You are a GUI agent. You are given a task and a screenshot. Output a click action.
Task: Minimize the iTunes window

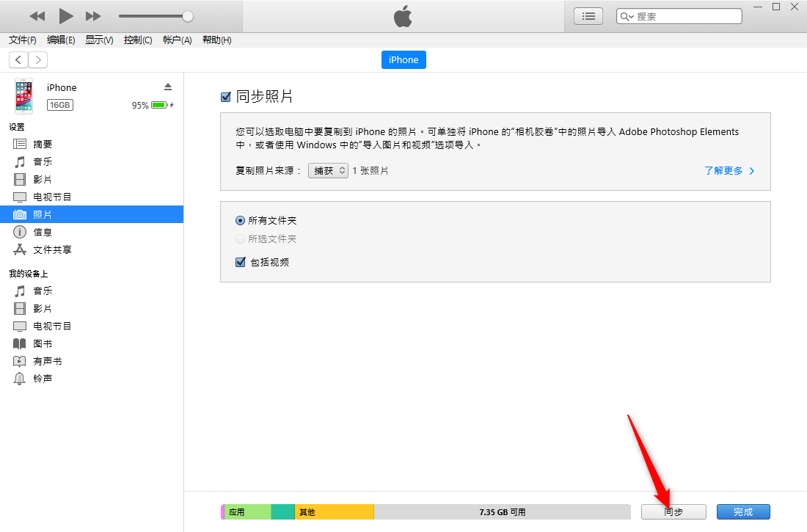[758, 7]
